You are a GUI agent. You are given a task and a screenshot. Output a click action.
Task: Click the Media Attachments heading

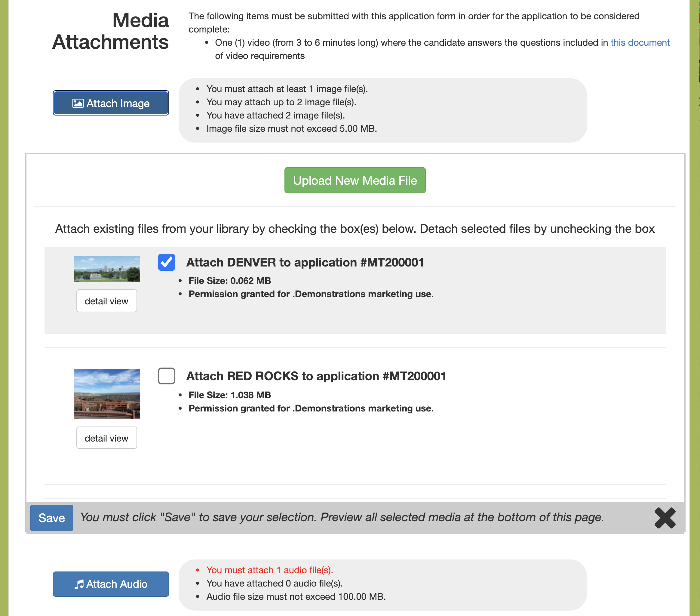click(110, 31)
